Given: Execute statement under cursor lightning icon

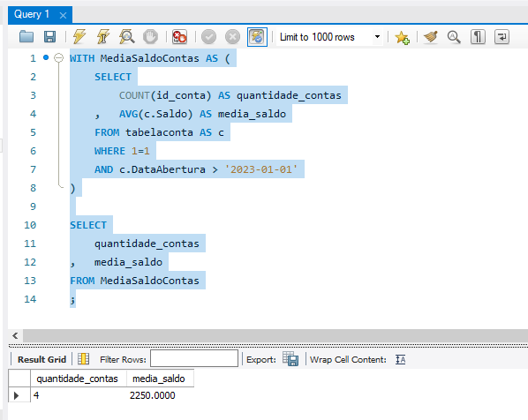Looking at the screenshot, I should click(103, 37).
